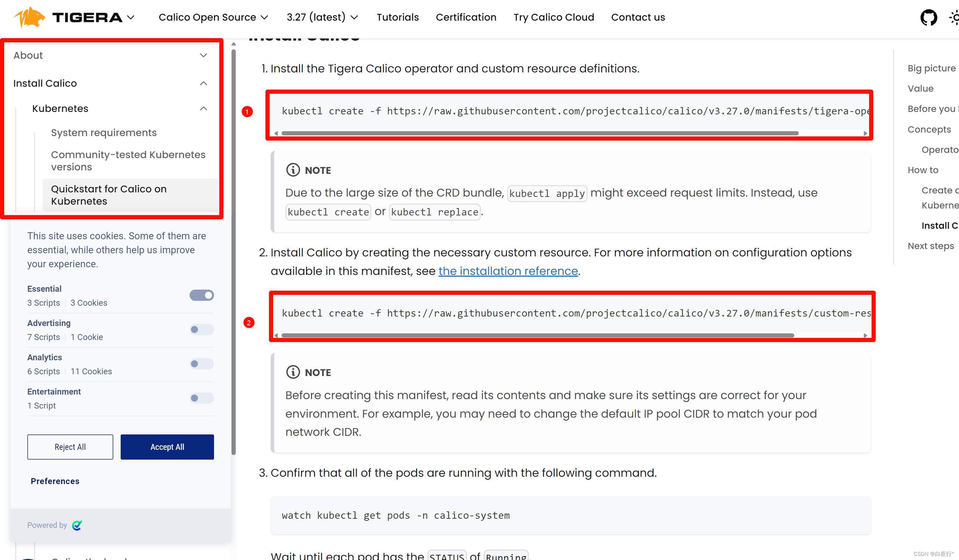Enable Entertainment cookies switch

click(202, 398)
